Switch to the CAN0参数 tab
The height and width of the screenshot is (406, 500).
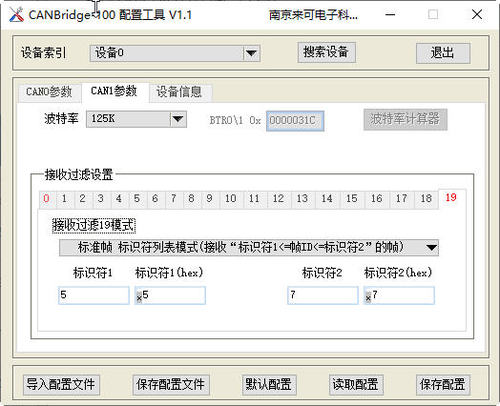click(x=49, y=92)
